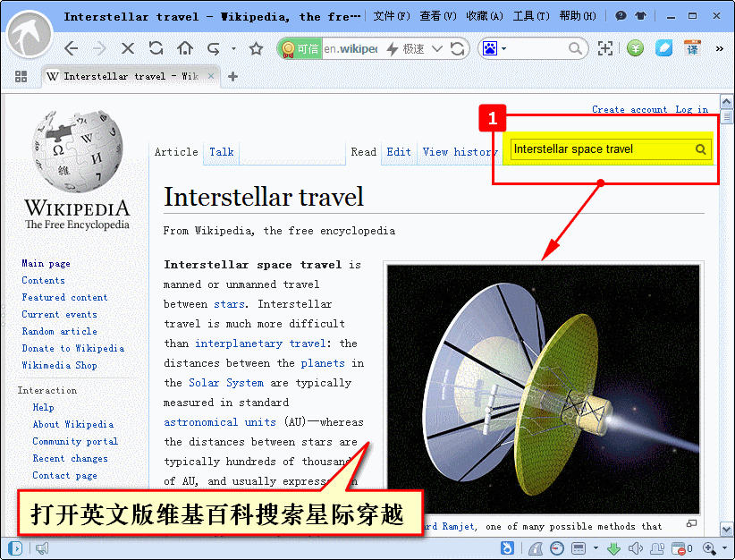Open the Edit tab
Screen dimensions: 735x560
point(399,152)
